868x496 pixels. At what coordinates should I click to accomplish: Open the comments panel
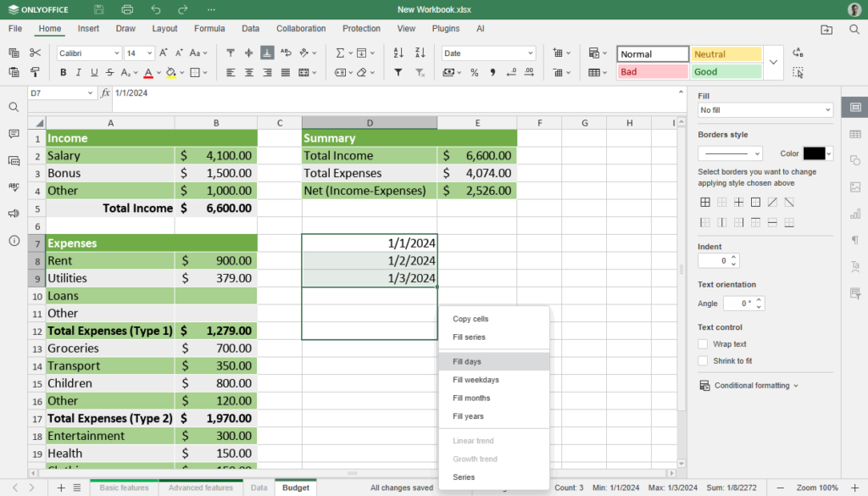[15, 135]
